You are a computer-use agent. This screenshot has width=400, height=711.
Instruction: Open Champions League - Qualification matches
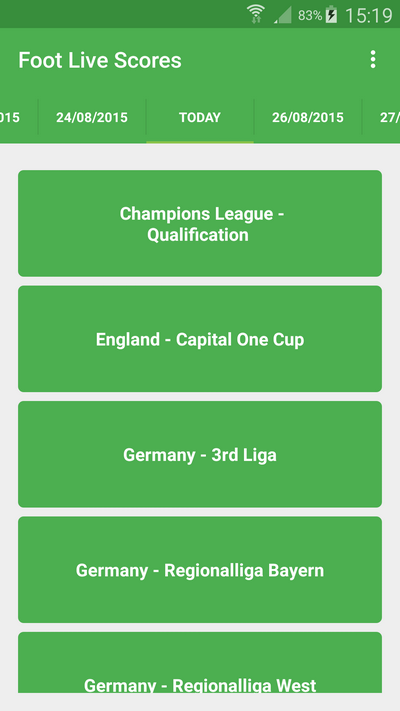[200, 224]
